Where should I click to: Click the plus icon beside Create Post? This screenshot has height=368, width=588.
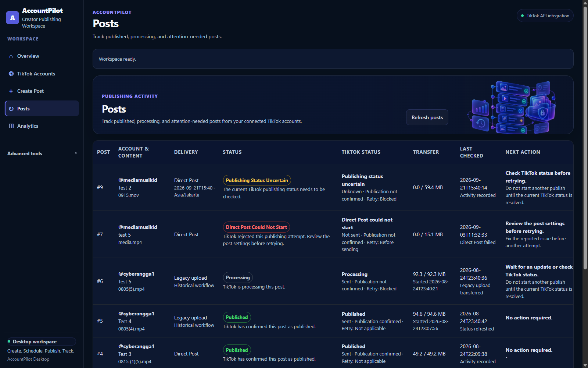click(11, 91)
